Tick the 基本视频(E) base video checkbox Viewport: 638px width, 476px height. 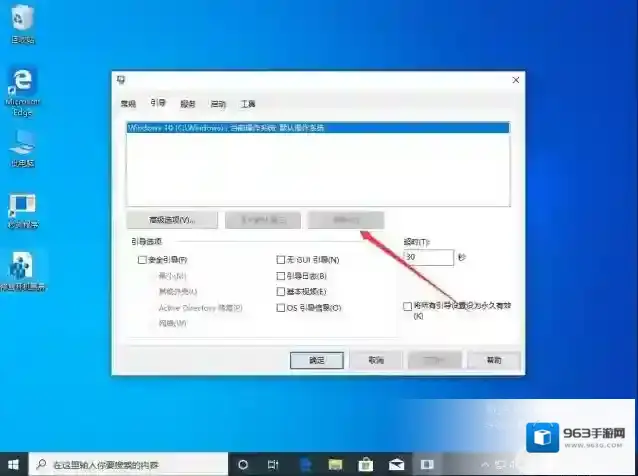(x=281, y=292)
